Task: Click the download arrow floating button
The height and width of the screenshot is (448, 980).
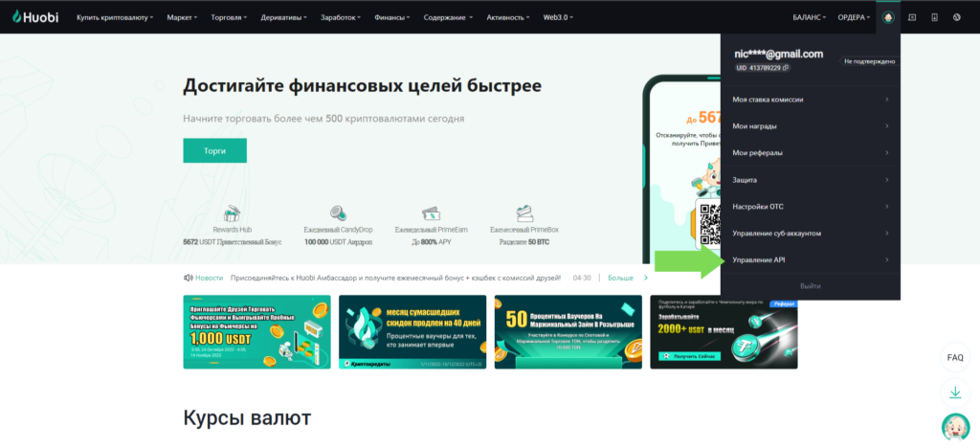Action: [954, 392]
